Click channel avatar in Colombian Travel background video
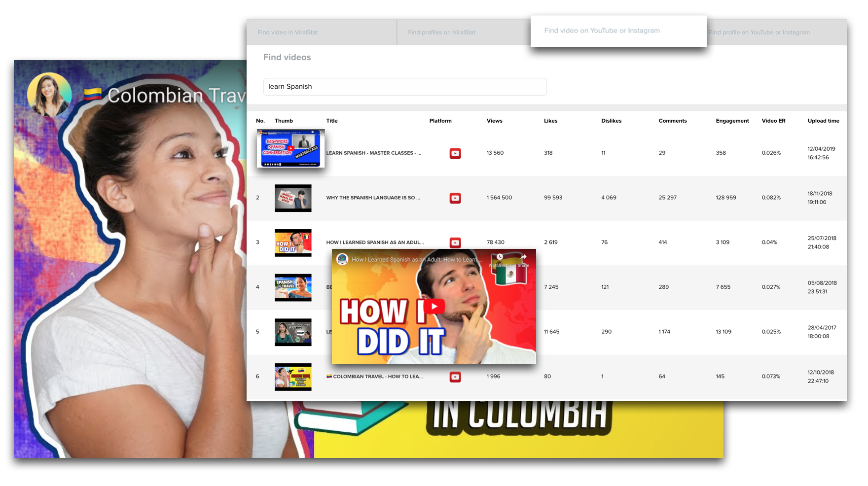 coord(49,95)
